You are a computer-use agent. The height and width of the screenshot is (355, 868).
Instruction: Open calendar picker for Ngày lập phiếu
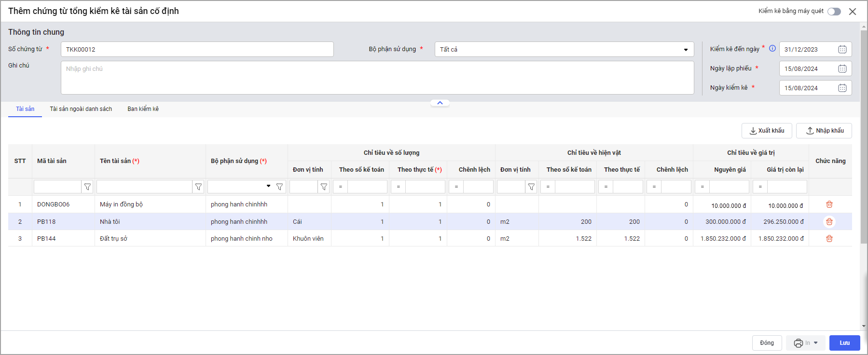tap(842, 68)
